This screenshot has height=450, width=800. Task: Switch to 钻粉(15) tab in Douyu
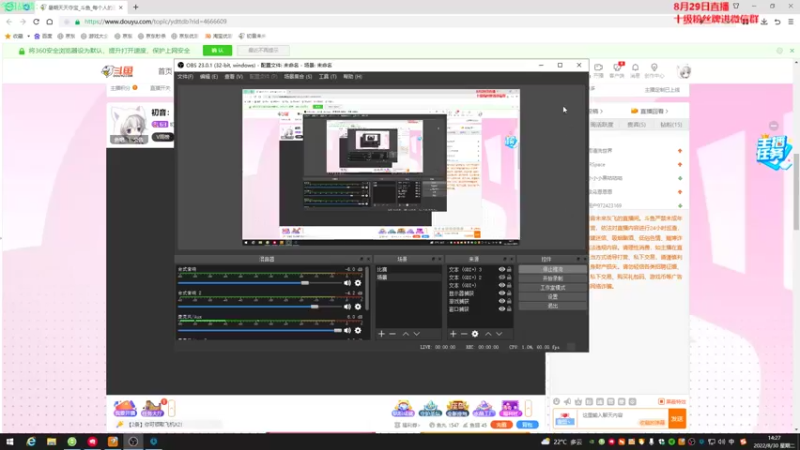pyautogui.click(x=671, y=125)
